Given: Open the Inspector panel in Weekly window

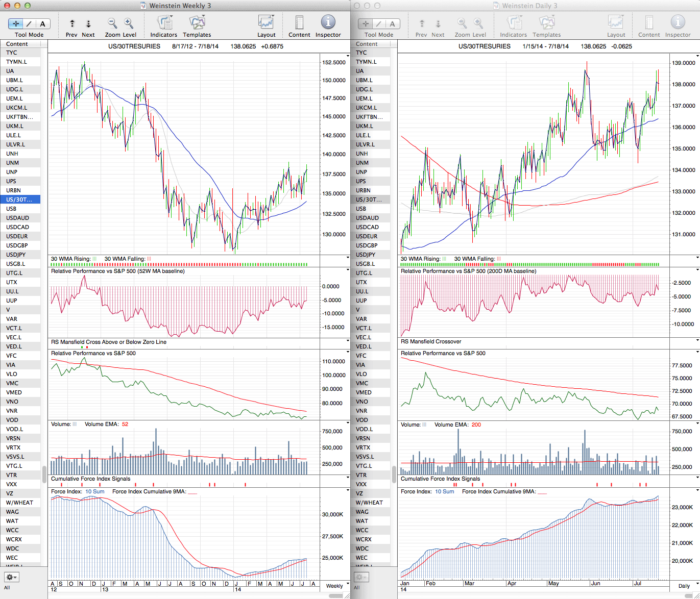Looking at the screenshot, I should [x=328, y=22].
